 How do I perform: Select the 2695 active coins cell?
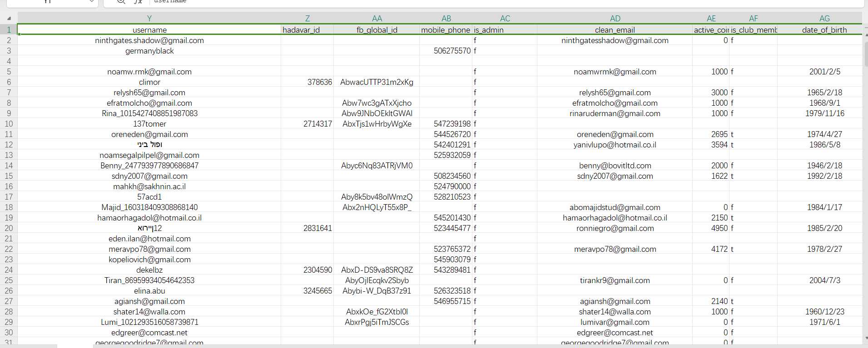711,134
